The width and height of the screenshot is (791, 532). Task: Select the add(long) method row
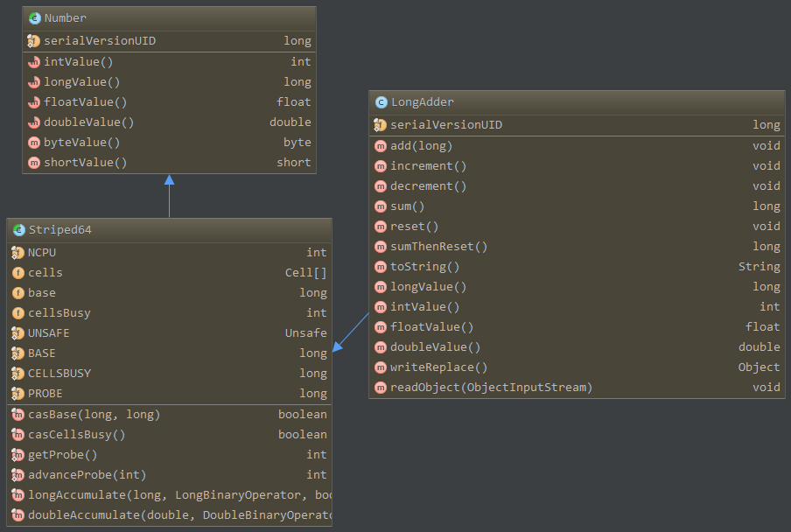click(421, 146)
